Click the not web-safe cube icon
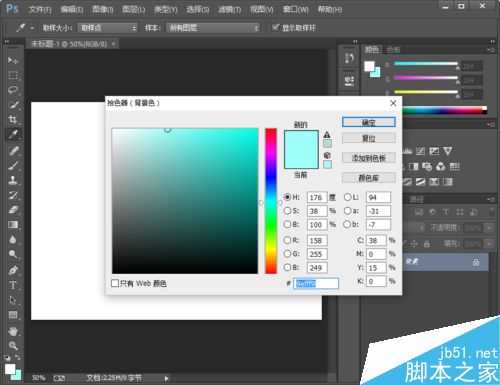Image resolution: width=500 pixels, height=385 pixels. tap(327, 155)
